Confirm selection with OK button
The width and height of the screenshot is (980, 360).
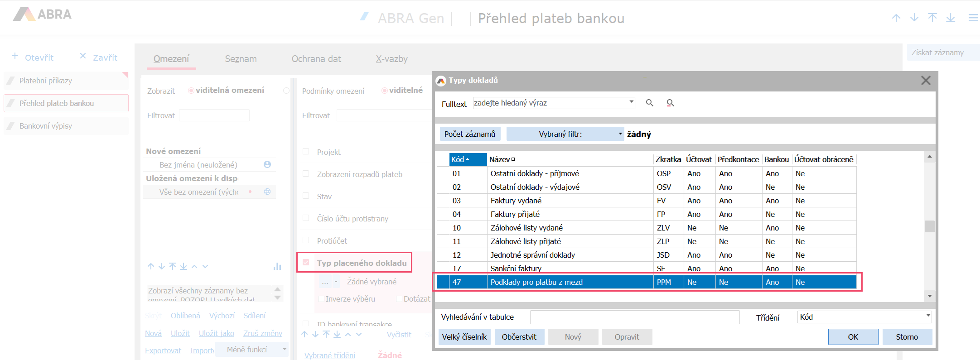point(853,337)
